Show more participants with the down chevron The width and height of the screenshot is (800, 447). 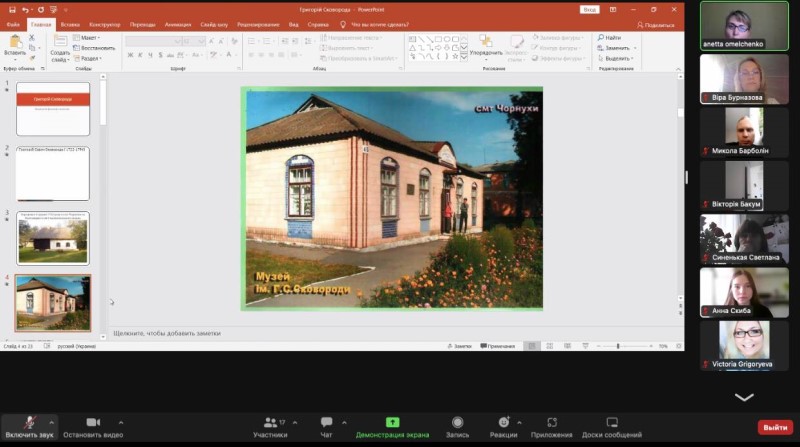[x=744, y=398]
